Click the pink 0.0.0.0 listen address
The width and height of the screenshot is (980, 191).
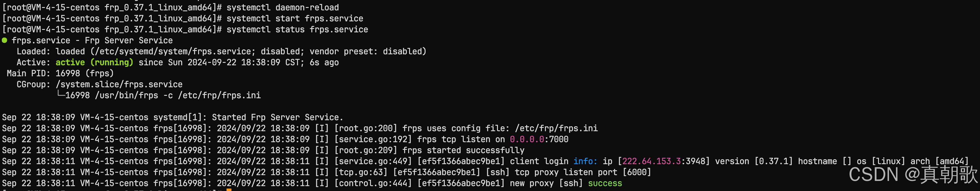(x=527, y=139)
